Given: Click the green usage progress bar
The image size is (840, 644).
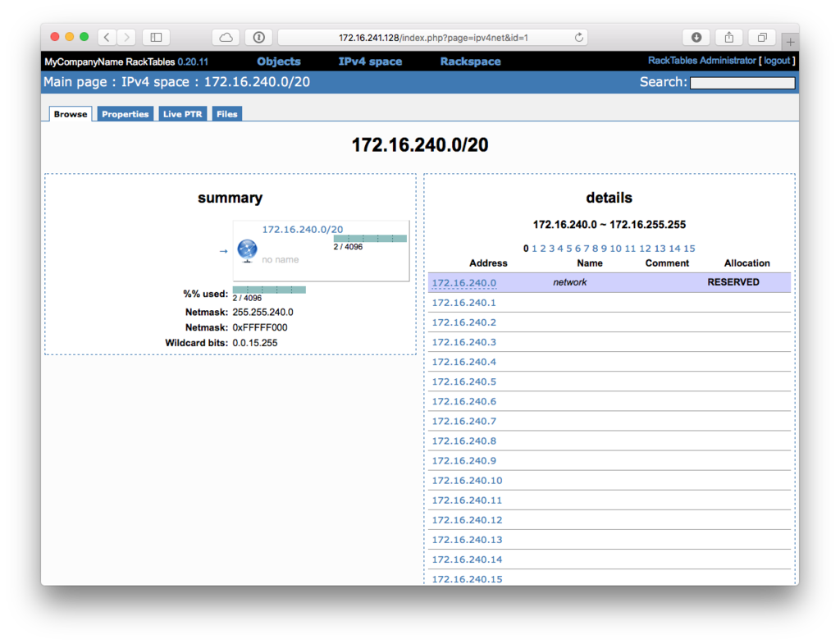Looking at the screenshot, I should (269, 290).
